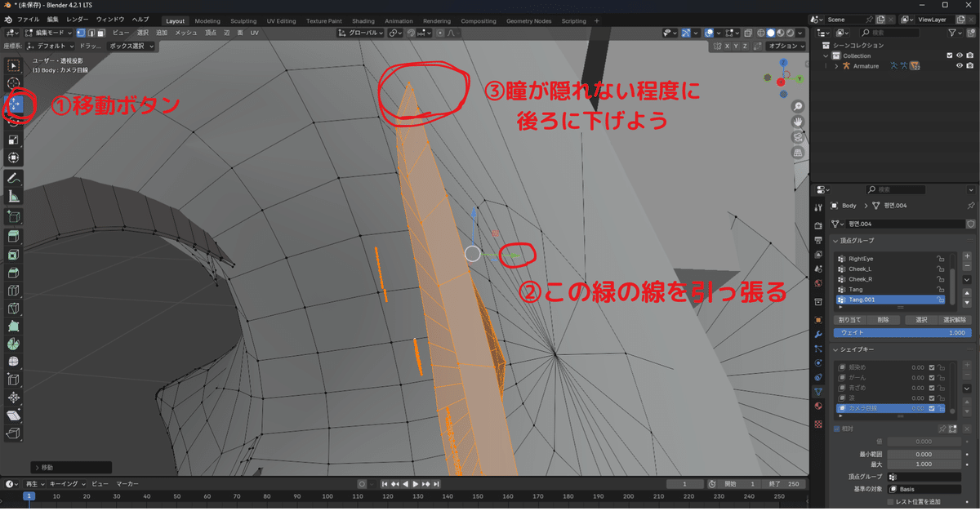Toggle 頬染め shape key checkbox

coord(932,367)
